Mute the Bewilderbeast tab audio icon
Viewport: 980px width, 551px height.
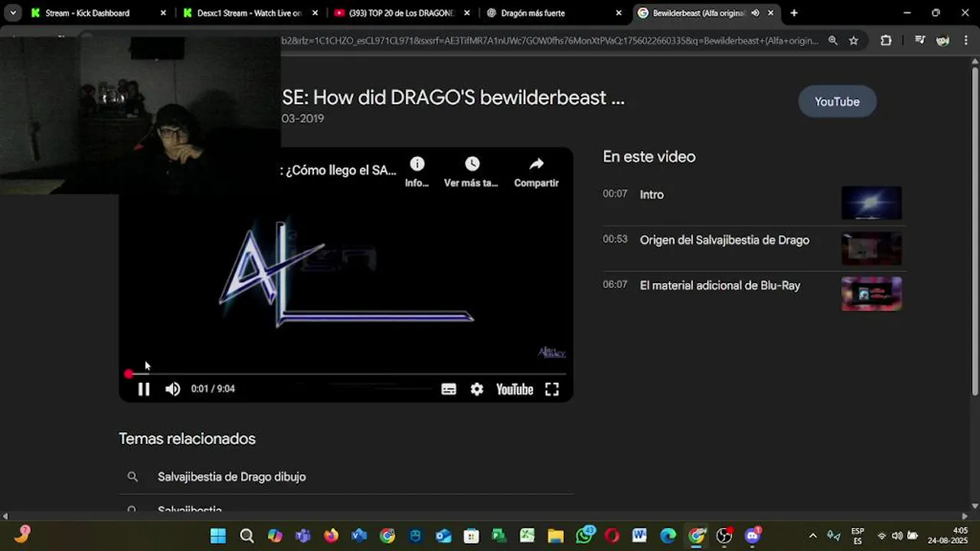click(755, 13)
